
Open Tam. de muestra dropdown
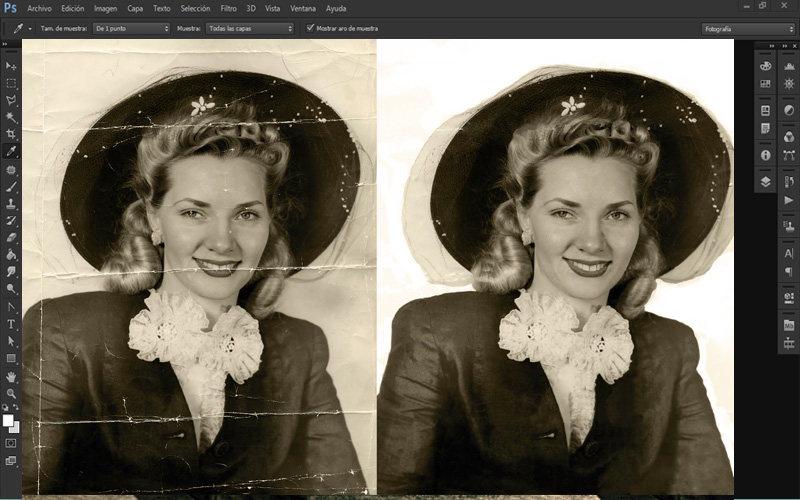coord(131,29)
